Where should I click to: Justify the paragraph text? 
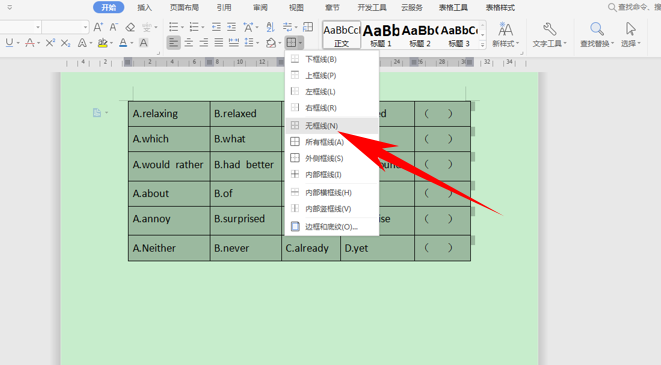(x=218, y=43)
